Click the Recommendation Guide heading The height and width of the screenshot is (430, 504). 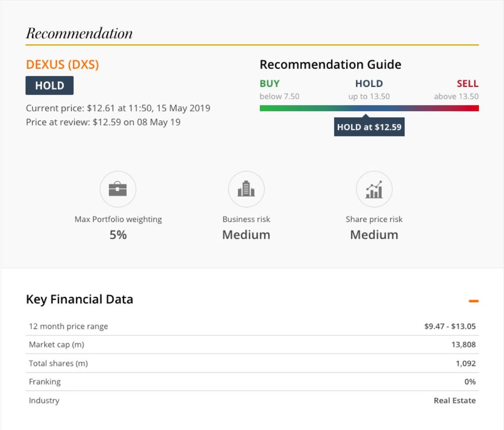point(331,64)
